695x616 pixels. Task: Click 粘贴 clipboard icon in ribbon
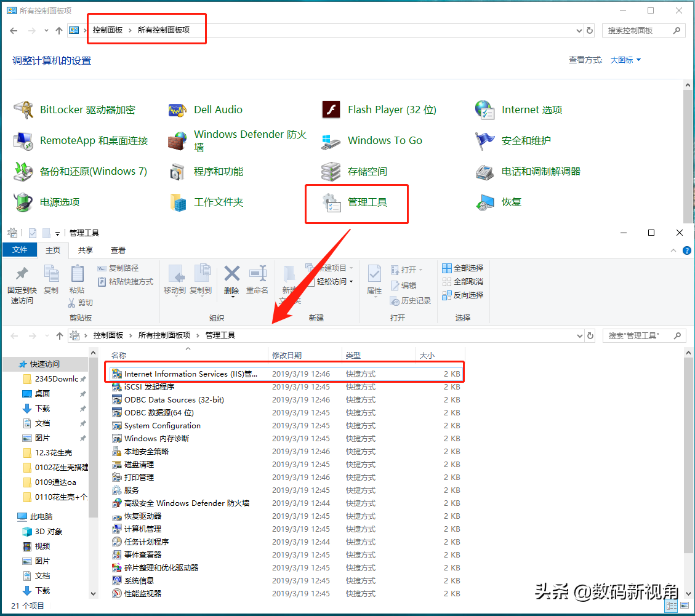point(77,273)
